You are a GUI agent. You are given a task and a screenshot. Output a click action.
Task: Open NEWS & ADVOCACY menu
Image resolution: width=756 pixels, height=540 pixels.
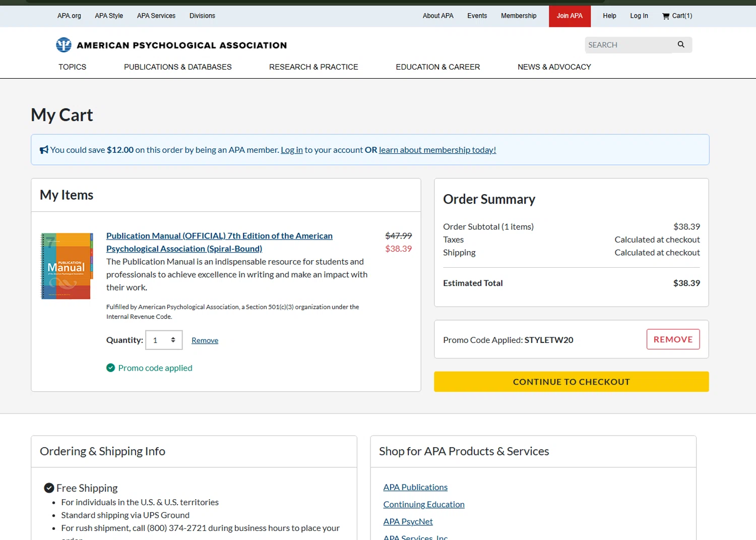554,67
